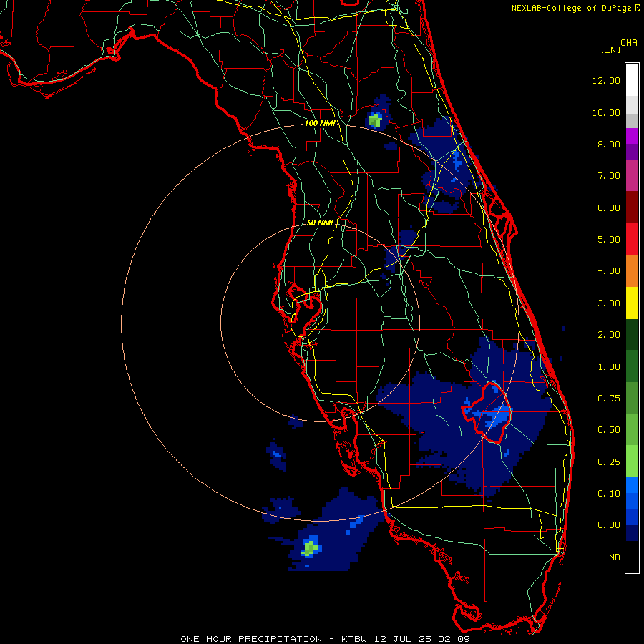Select the 1.00 legend value
This screenshot has height=644, width=644.
pyautogui.click(x=609, y=367)
